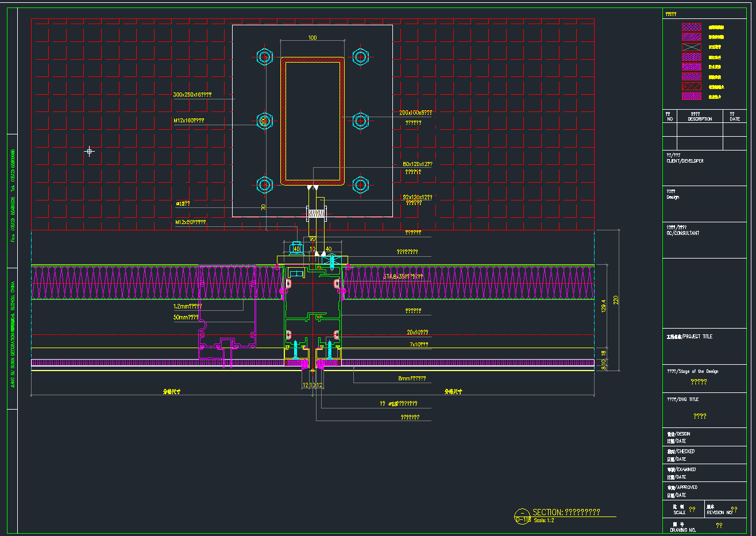
Task: Click the 300x250x16 plate annotation
Action: pos(192,95)
